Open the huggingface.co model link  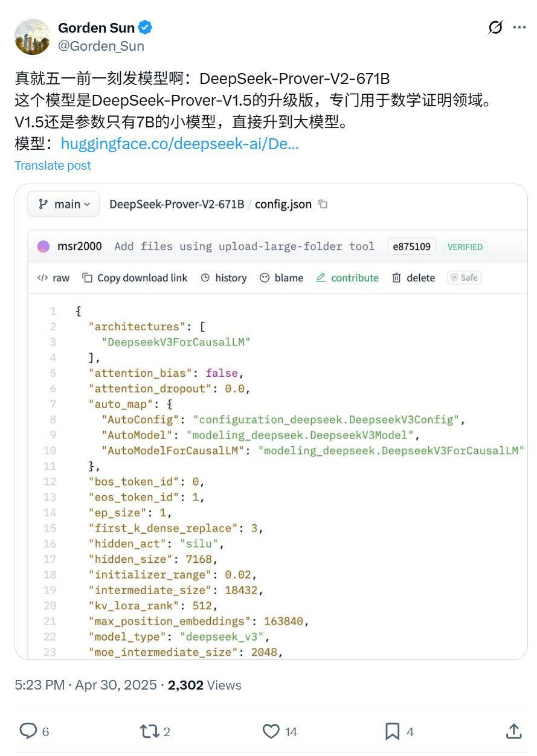[179, 144]
